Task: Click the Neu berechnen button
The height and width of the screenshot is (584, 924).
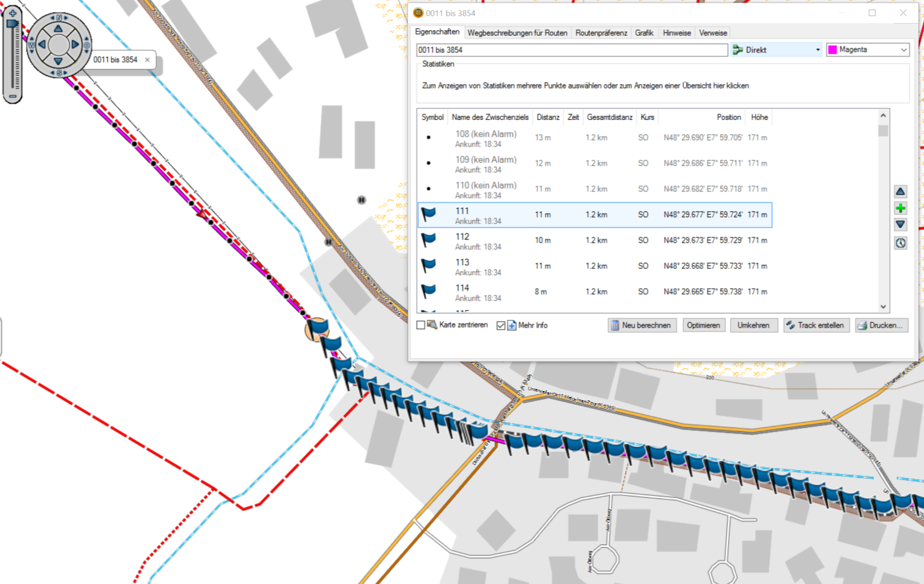Action: [642, 325]
